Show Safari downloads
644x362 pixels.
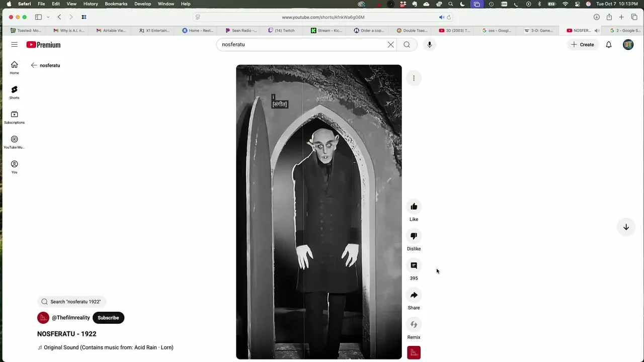[x=596, y=17]
